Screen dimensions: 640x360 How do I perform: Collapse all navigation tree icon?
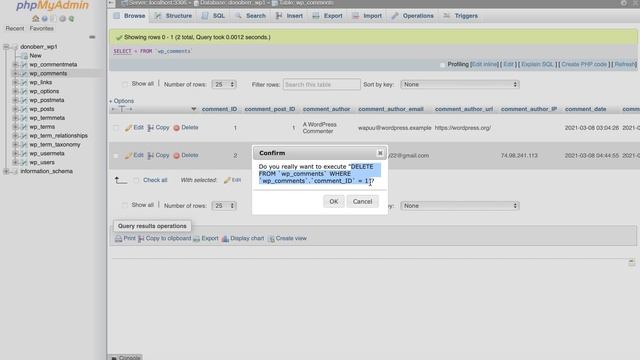click(x=92, y=37)
